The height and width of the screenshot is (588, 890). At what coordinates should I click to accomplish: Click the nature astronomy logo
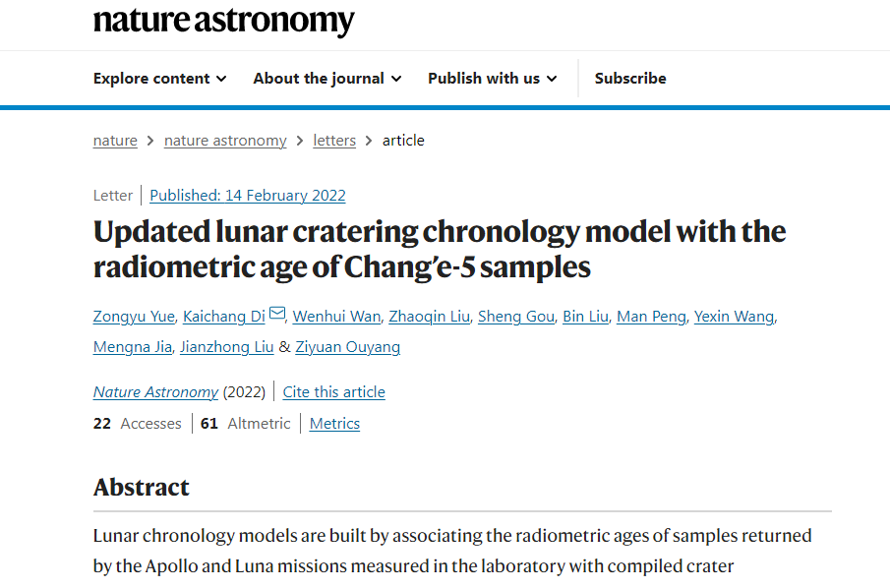coord(223,21)
